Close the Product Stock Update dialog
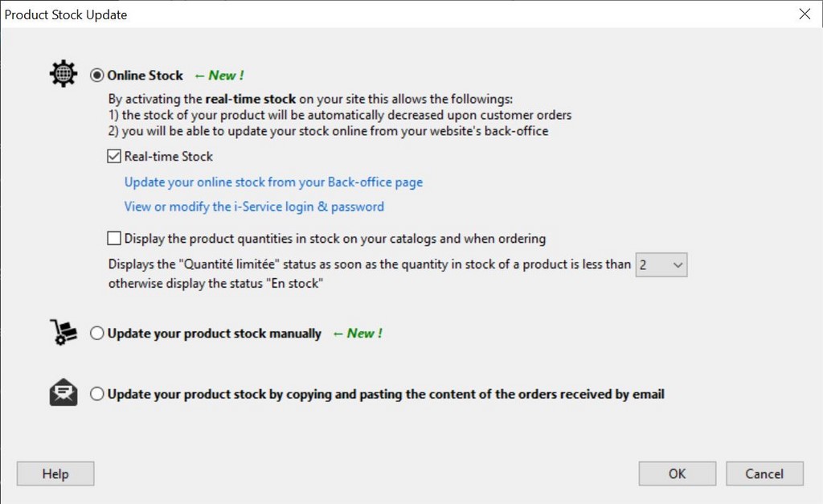Viewport: 823px width, 504px height. click(x=805, y=14)
